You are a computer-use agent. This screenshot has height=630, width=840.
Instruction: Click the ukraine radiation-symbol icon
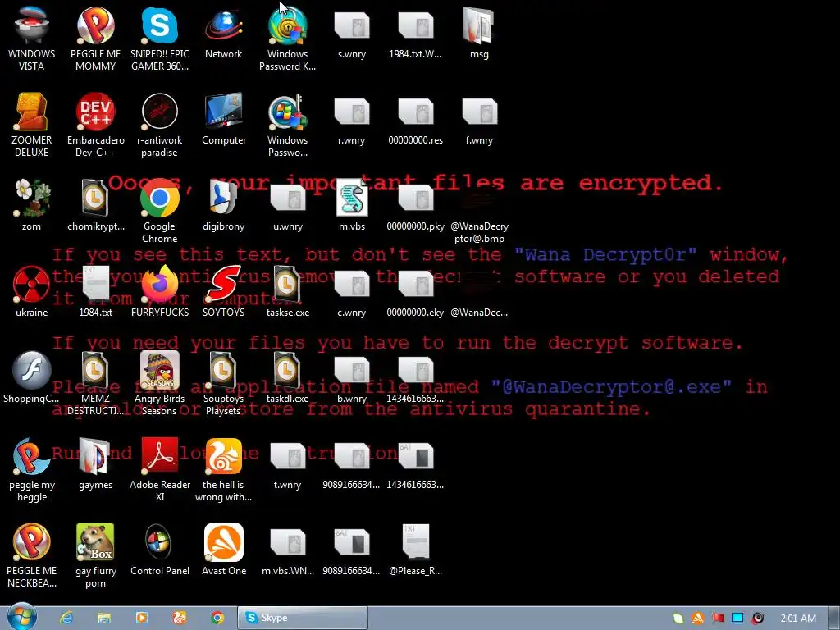click(32, 291)
